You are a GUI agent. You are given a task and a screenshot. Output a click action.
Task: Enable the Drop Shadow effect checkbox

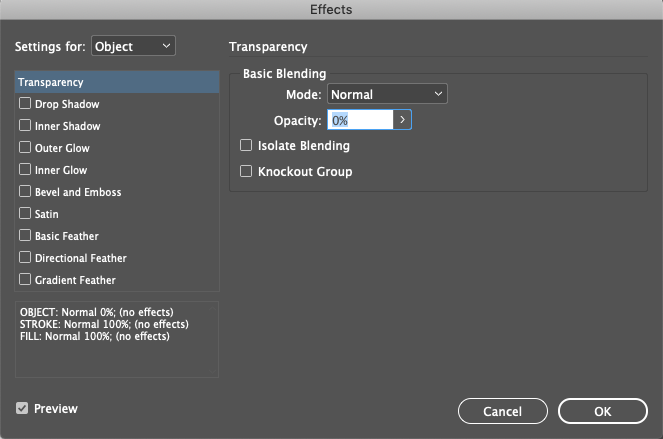click(26, 104)
